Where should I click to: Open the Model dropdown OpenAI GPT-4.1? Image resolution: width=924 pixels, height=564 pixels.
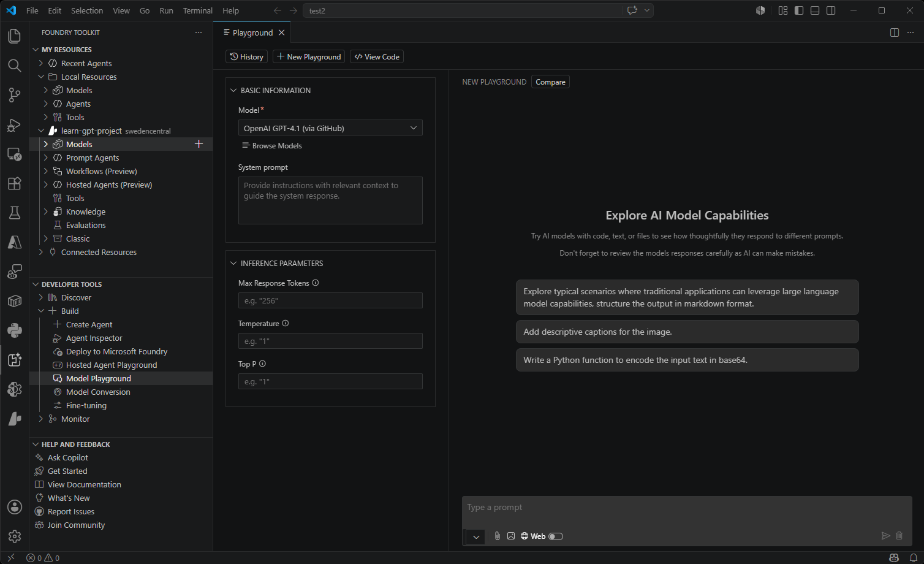click(x=330, y=128)
